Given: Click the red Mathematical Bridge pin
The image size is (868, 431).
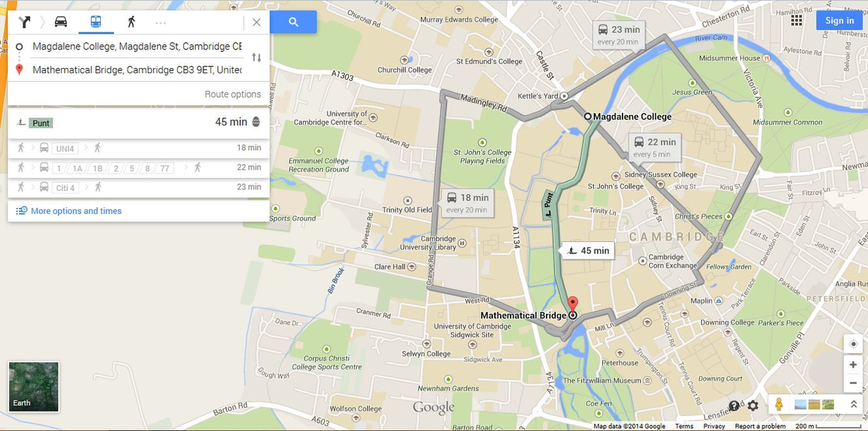Looking at the screenshot, I should (573, 304).
